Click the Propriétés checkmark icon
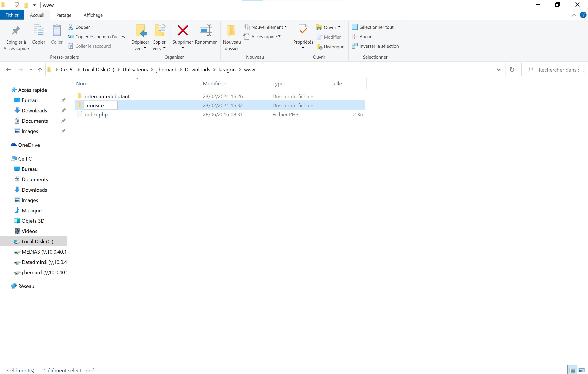Viewport: 588px width, 374px height. point(303,31)
